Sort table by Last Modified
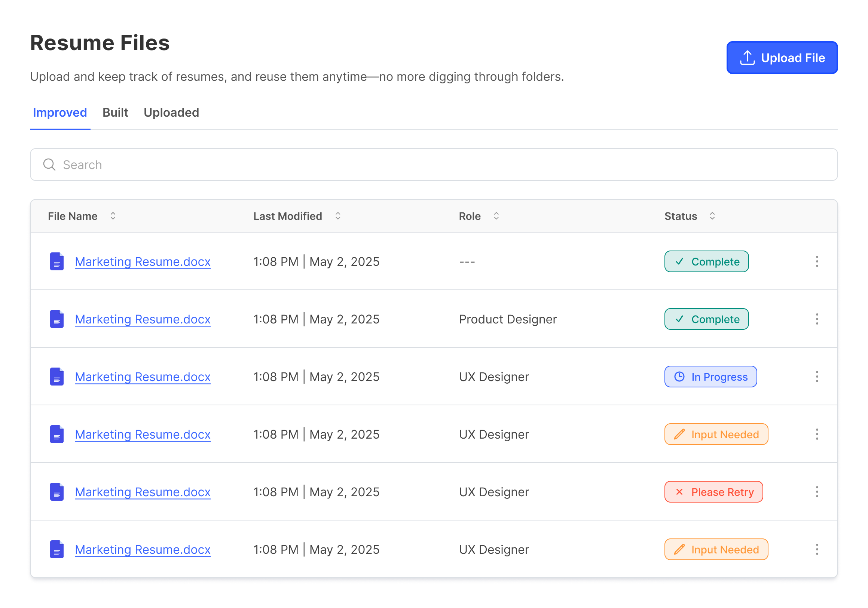868x608 pixels. coord(338,216)
